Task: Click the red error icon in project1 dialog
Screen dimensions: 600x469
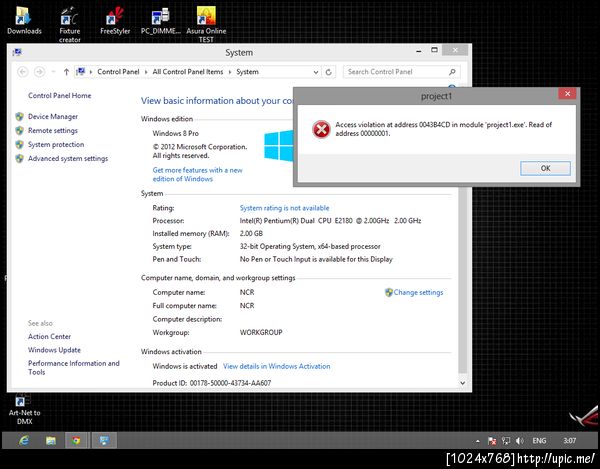Action: [321, 129]
